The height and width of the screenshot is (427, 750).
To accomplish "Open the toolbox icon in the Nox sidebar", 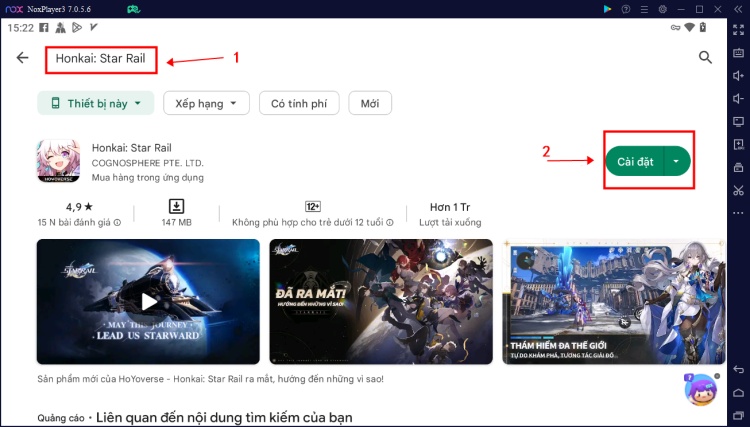I will pos(738,167).
